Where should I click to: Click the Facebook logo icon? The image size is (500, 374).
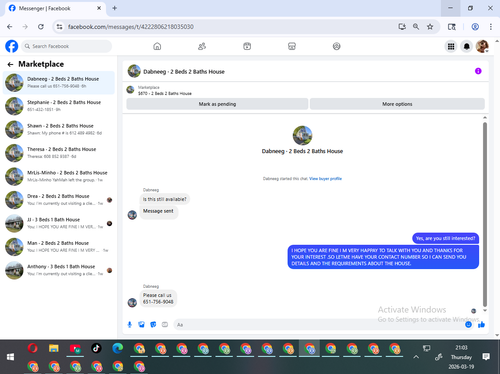coord(12,46)
